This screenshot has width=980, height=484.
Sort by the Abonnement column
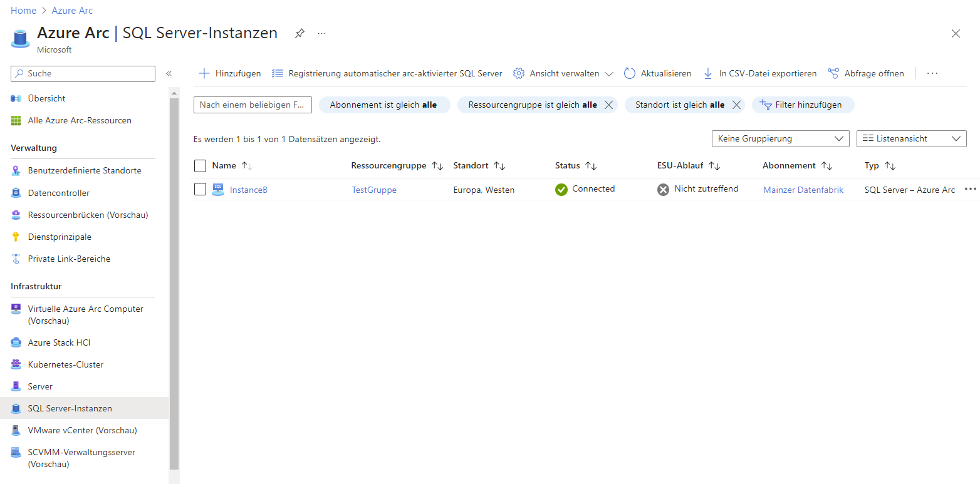(x=797, y=166)
